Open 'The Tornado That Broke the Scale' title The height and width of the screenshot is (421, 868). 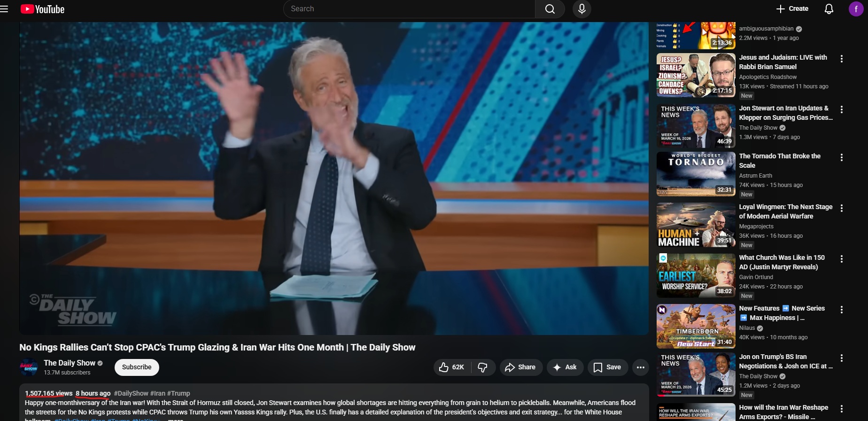click(780, 161)
